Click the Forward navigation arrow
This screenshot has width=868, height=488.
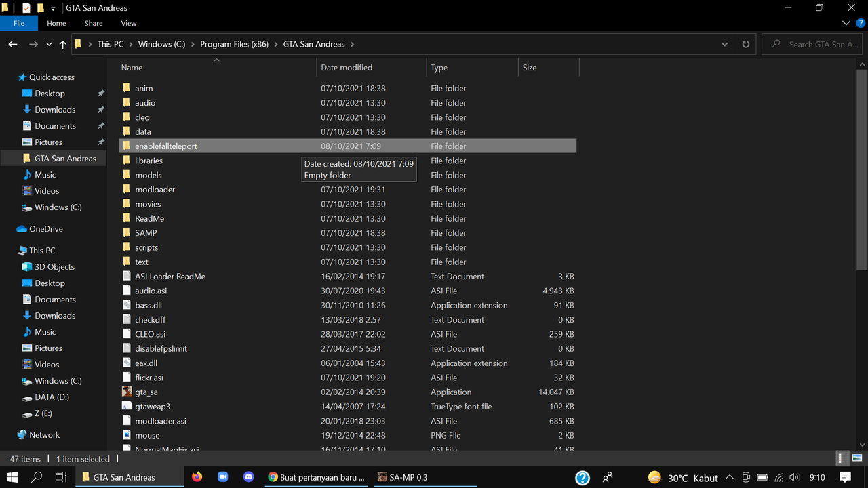pyautogui.click(x=33, y=44)
